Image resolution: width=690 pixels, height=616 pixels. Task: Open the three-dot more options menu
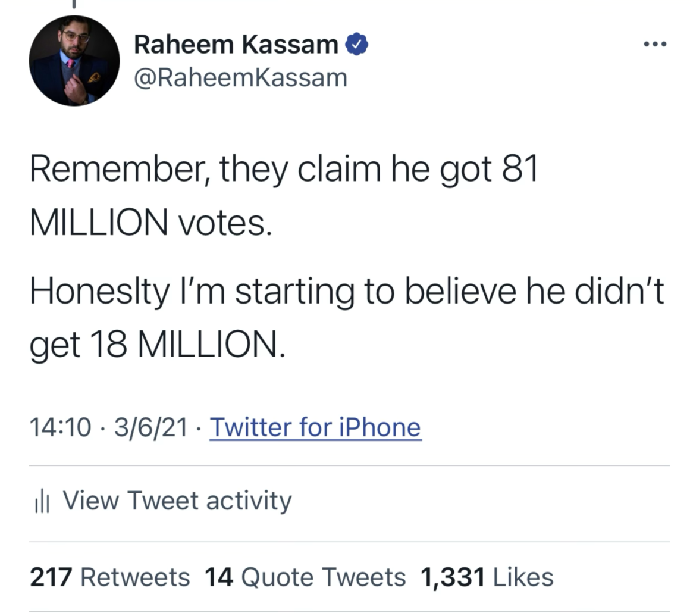[x=655, y=44]
